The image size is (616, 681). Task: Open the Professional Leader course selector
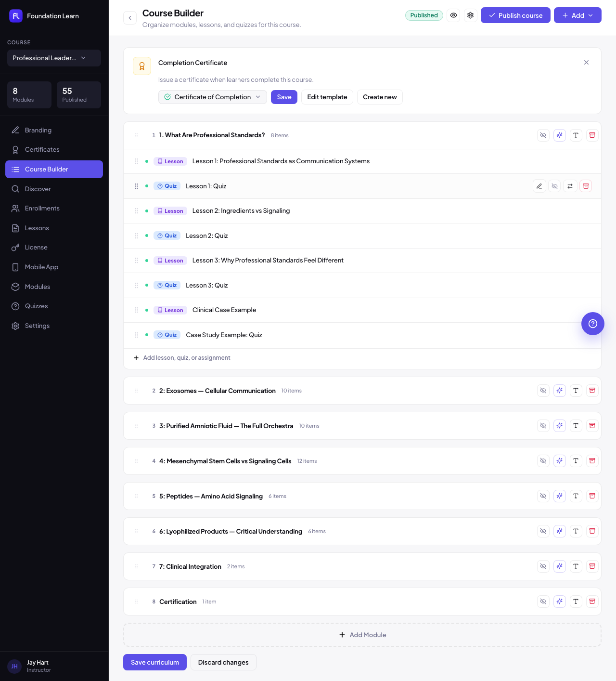point(54,58)
